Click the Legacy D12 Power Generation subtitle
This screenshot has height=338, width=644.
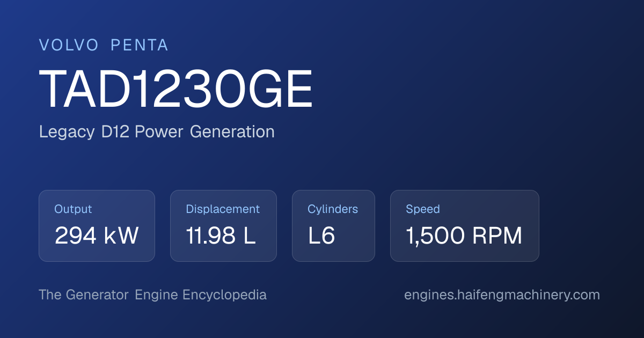coord(157,132)
